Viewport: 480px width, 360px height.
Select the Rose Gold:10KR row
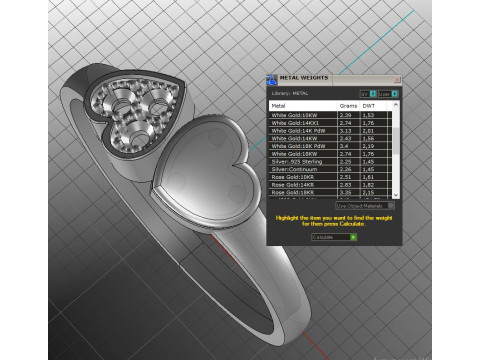coord(330,177)
